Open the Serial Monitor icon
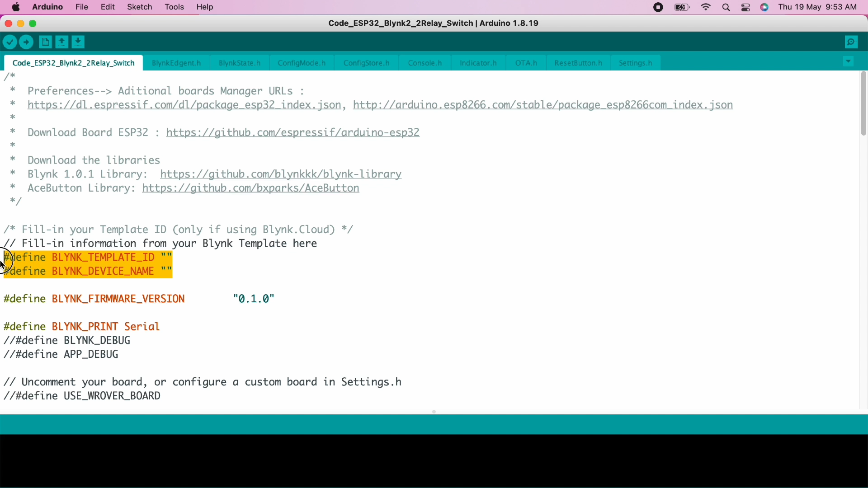This screenshot has width=868, height=488. point(852,42)
